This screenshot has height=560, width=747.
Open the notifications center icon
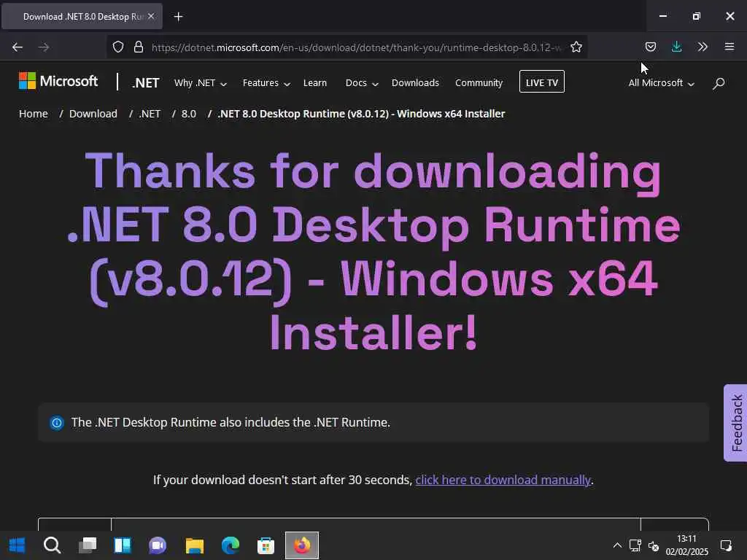pos(726,545)
